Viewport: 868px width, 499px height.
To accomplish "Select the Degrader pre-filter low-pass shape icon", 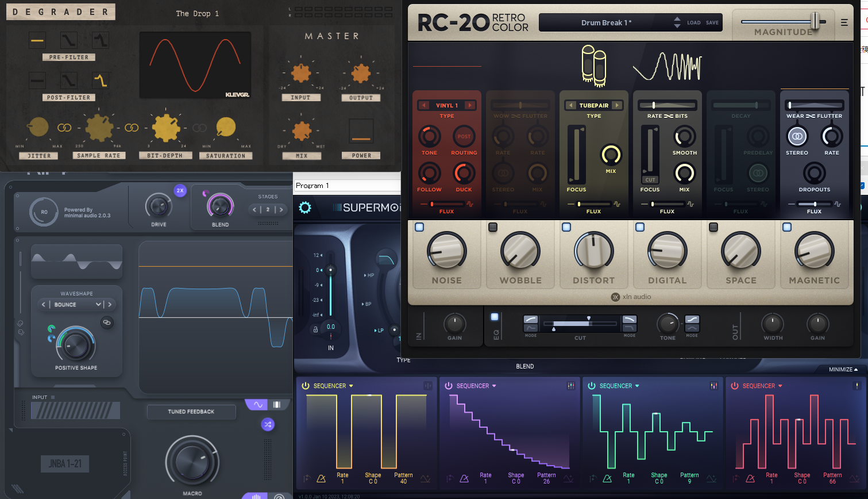I will click(69, 40).
